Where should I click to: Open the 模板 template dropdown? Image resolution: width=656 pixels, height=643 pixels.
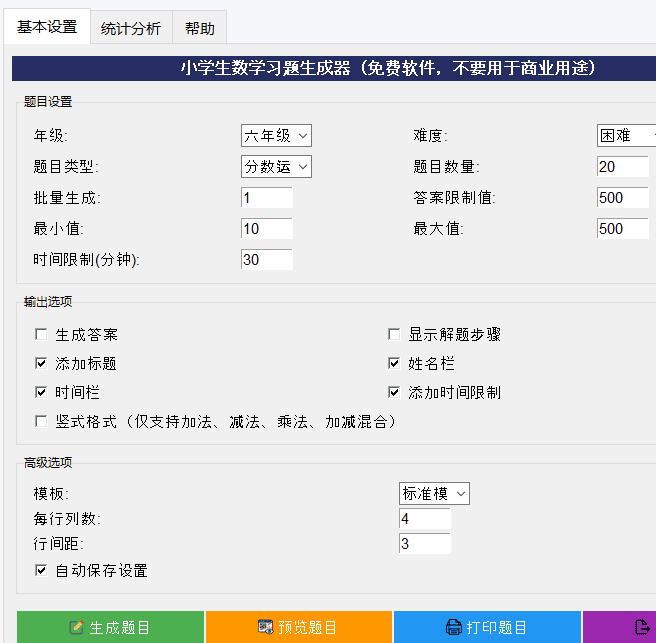[x=434, y=493]
